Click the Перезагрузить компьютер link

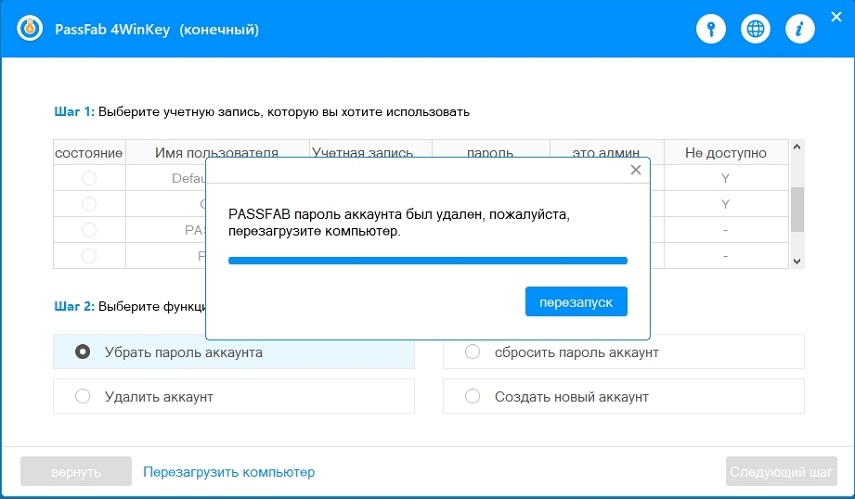pos(229,472)
